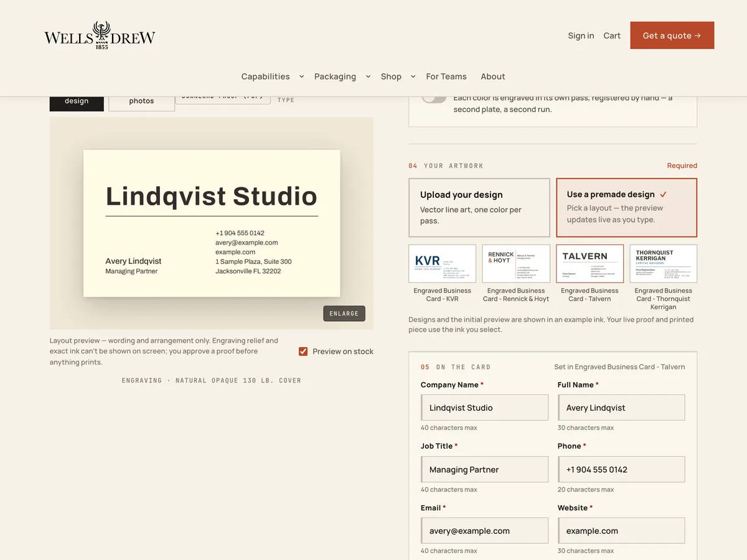Screen dimensions: 747x560
Task: Enlarge the card preview
Action: (x=344, y=314)
